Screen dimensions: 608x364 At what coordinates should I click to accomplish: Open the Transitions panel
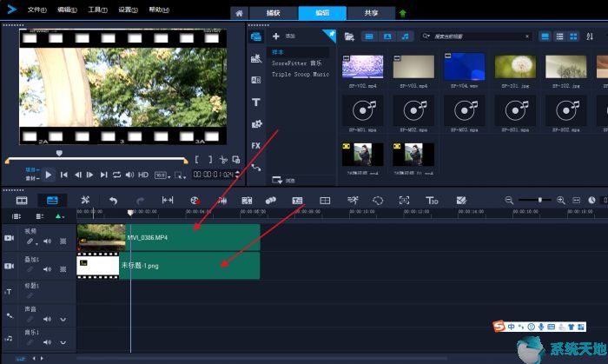[256, 80]
